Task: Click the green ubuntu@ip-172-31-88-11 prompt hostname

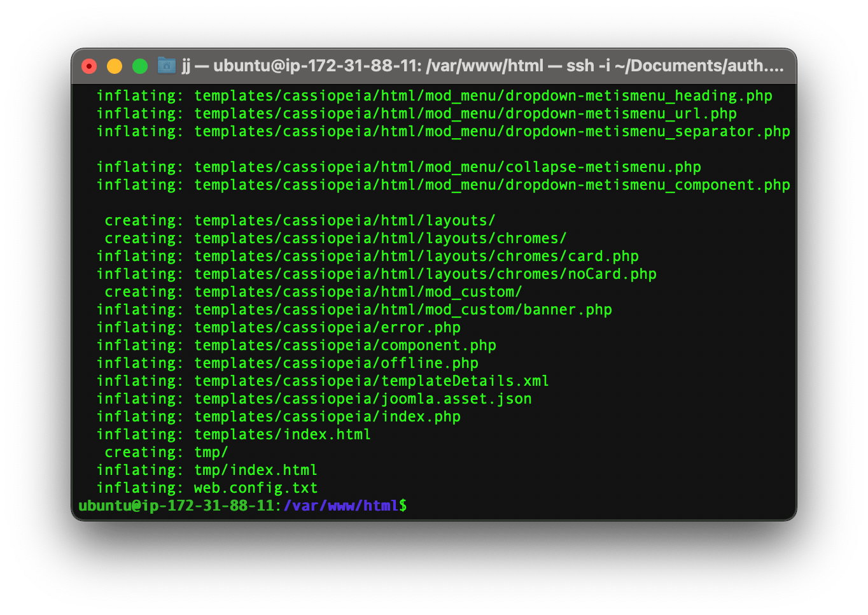Action: 176,506
